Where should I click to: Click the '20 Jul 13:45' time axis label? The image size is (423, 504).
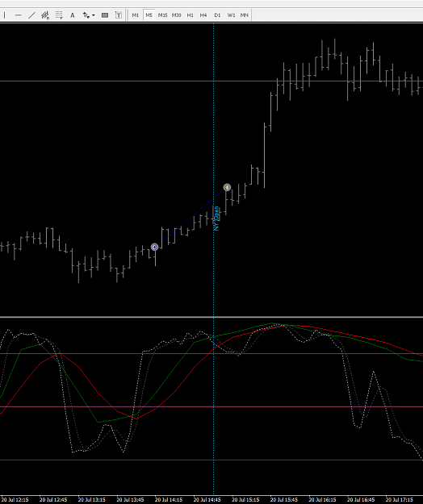click(130, 500)
